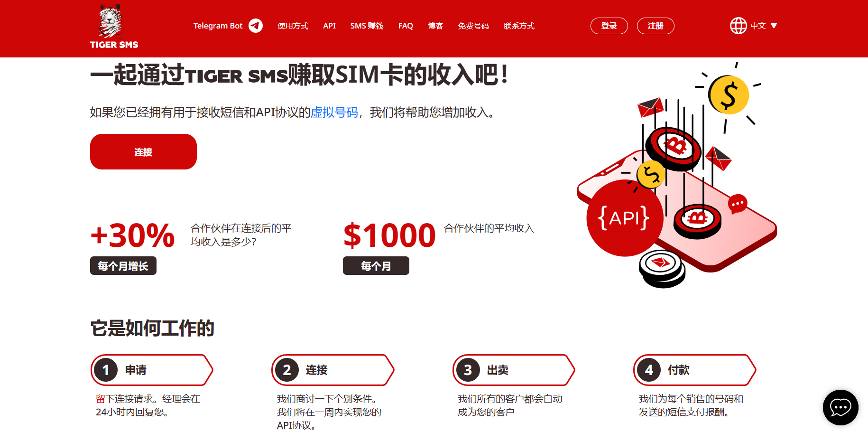Click the Tiger SMS logo
868x432 pixels.
click(x=114, y=27)
